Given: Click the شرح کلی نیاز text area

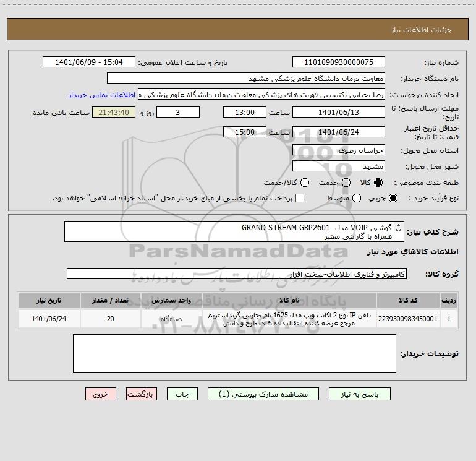Looking at the screenshot, I should (234, 231).
